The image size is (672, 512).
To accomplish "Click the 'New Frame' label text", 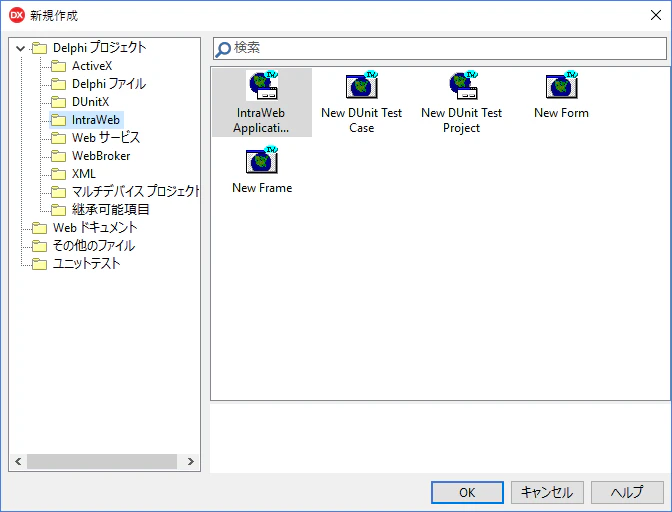I will 262,188.
